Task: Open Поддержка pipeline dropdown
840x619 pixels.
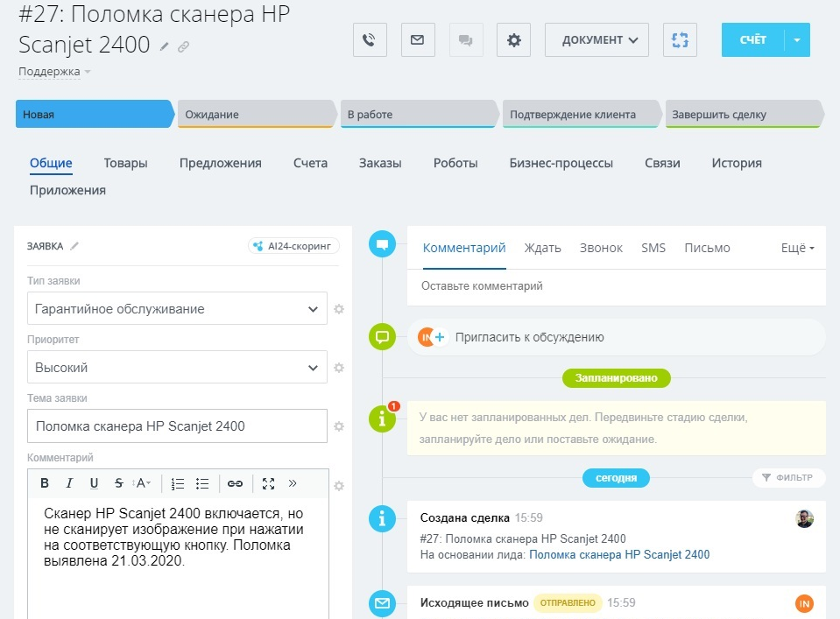Action: point(54,71)
